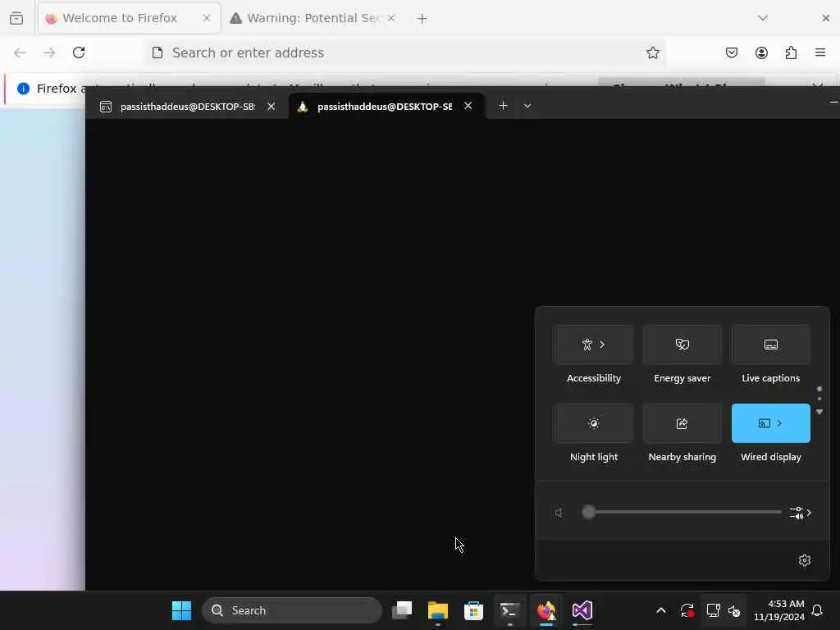
Task: Close the Warning Potential Security tab
Action: (391, 18)
